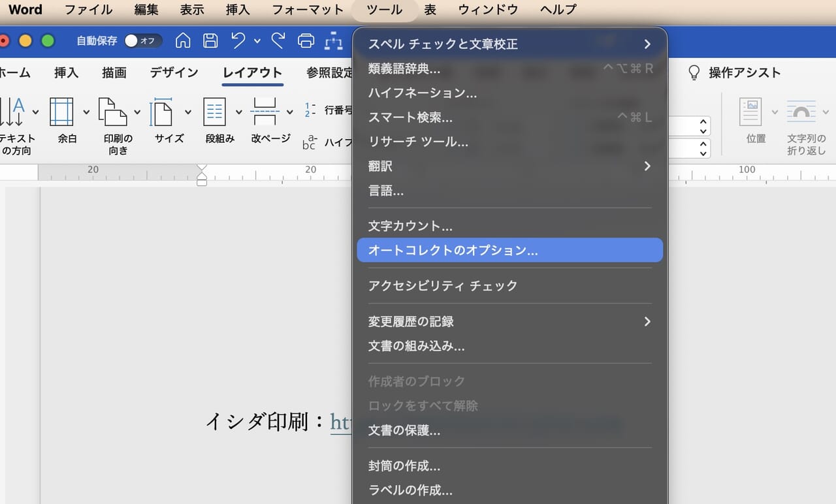The width and height of the screenshot is (836, 504).
Task: Select the レイアウト ribbon tab
Action: [252, 72]
